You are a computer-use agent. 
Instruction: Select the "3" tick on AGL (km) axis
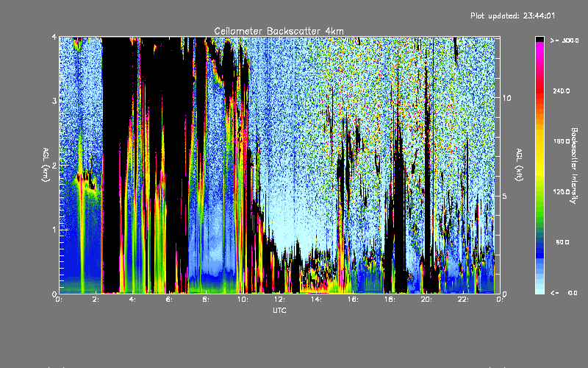pyautogui.click(x=54, y=101)
